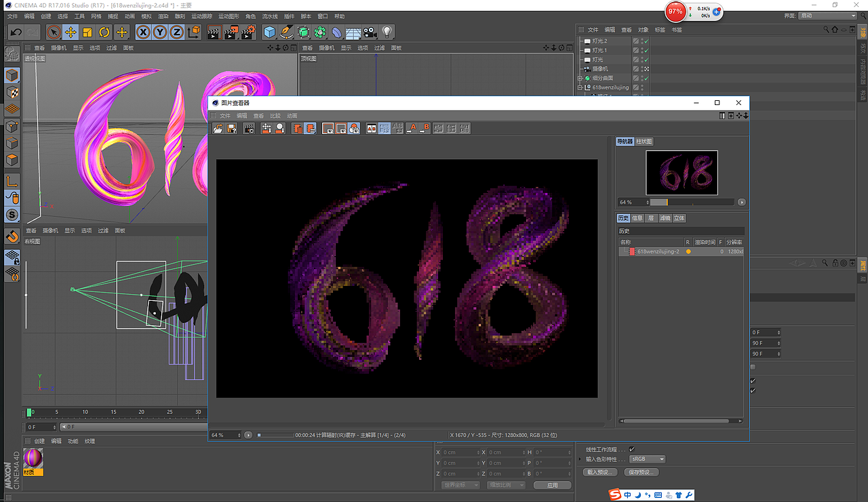The height and width of the screenshot is (502, 868).
Task: Click Render Active View clapperboard icon
Action: tap(214, 32)
